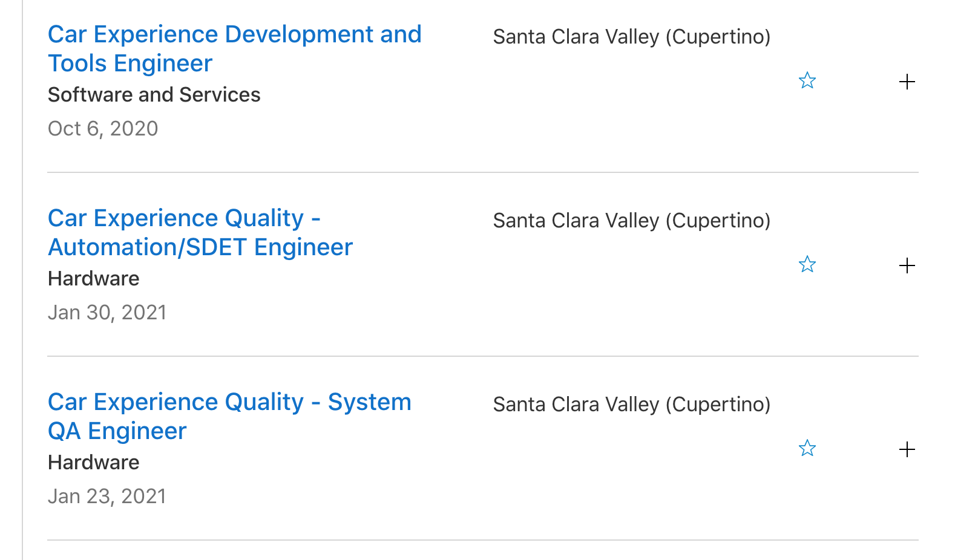
Task: Mark System QA Engineer job as favorite
Action: click(x=807, y=448)
